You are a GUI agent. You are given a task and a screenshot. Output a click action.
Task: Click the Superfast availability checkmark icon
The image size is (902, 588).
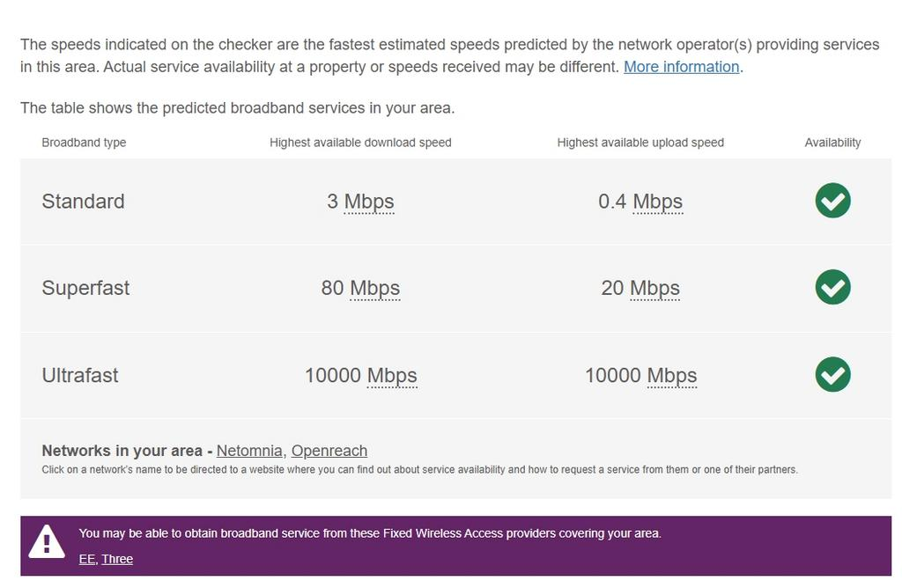[x=832, y=288]
